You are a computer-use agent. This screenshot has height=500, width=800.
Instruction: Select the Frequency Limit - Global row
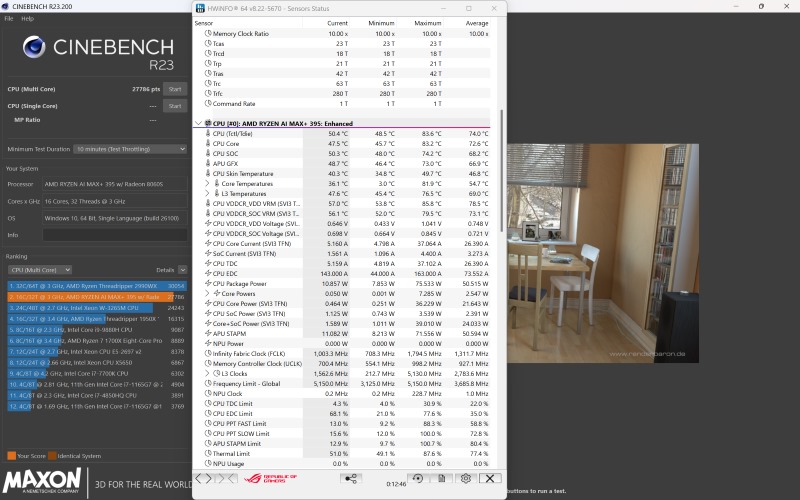[x=342, y=384]
